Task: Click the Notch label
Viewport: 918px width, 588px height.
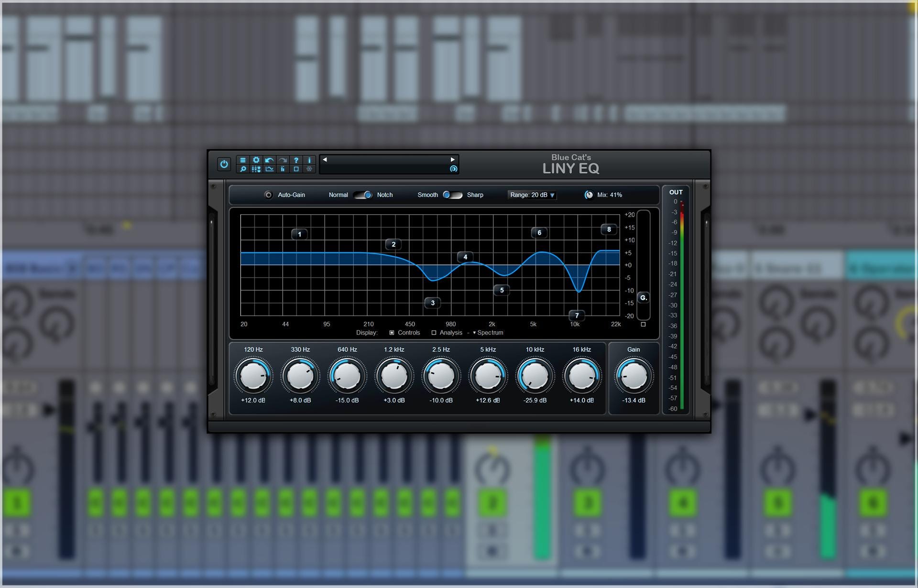Action: pyautogui.click(x=385, y=195)
